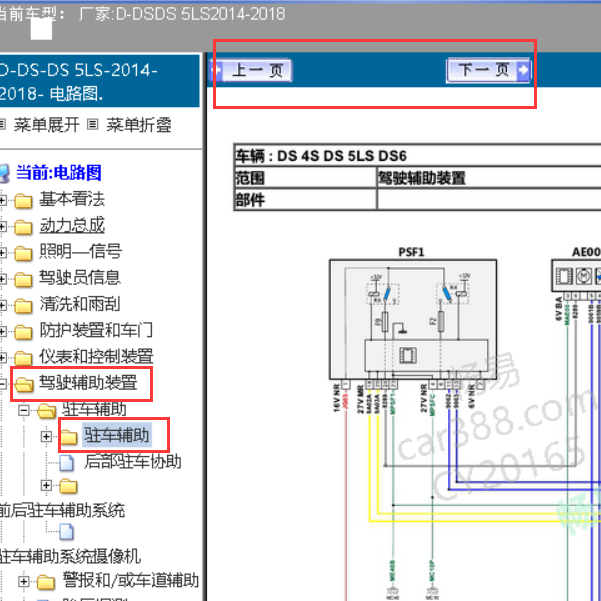Open 动力总成 tree label
The width and height of the screenshot is (601, 601).
pos(72,225)
